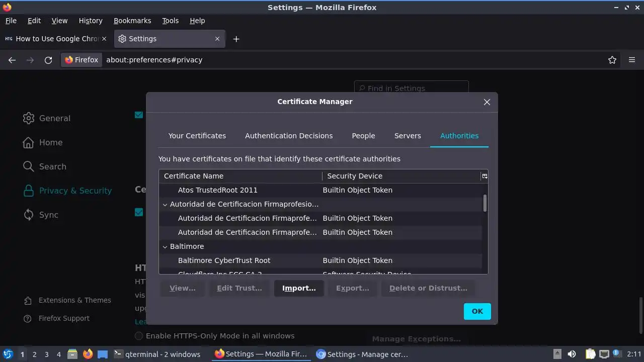Go back using the back arrow

[12, 60]
